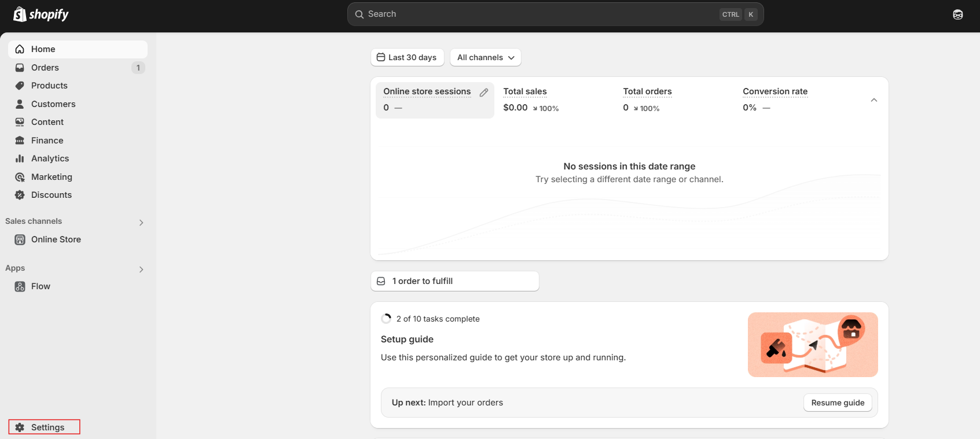Screen dimensions: 980x439
Task: Open the Last 30 days date picker
Action: [408, 57]
